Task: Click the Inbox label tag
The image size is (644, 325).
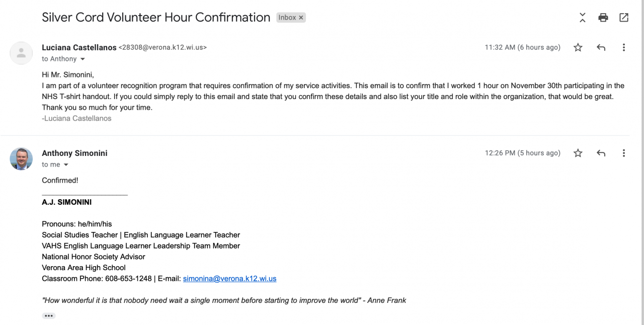Action: point(287,18)
